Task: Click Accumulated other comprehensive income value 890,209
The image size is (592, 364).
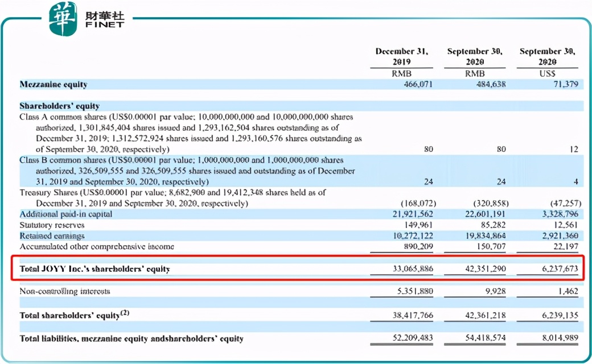Action: pyautogui.click(x=418, y=247)
